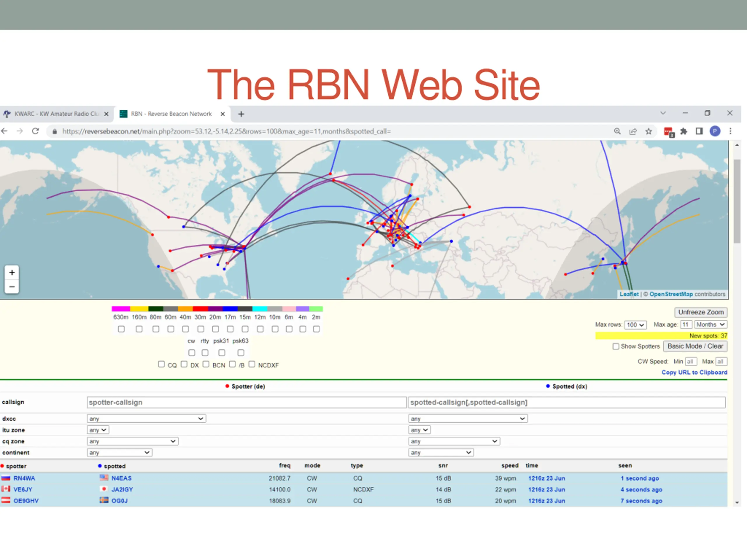The width and height of the screenshot is (747, 560).
Task: Enable the 160m band checkbox
Action: coord(139,329)
